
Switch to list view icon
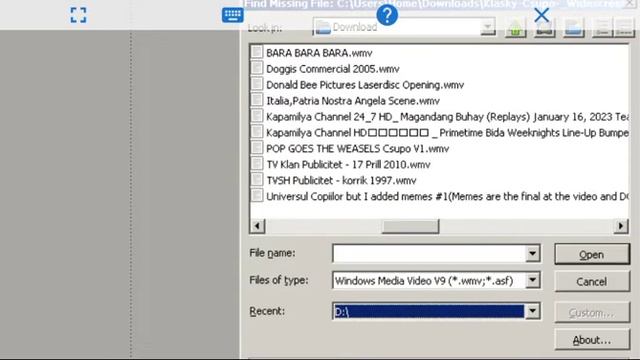602,28
